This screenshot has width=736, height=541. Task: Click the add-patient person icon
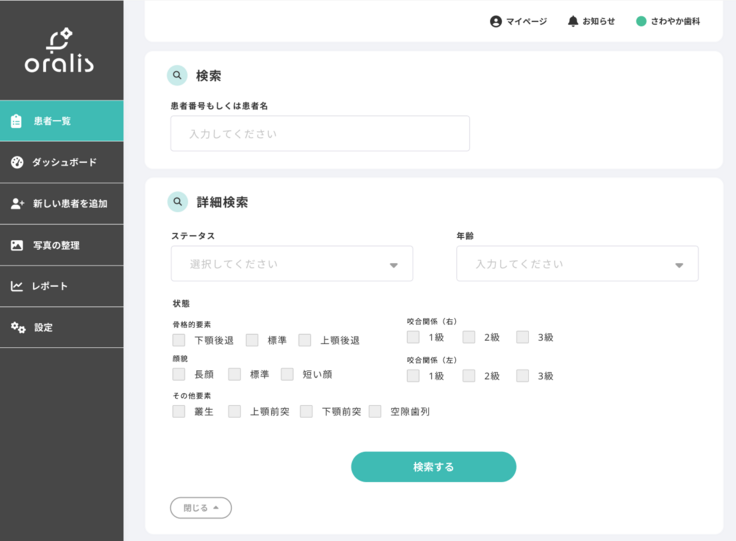click(16, 203)
